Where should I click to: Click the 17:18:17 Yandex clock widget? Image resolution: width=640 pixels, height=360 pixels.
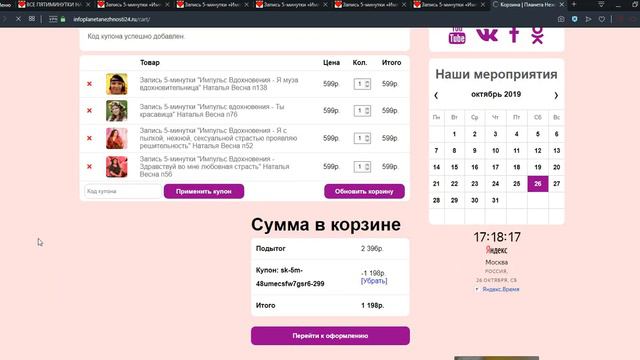point(497,237)
